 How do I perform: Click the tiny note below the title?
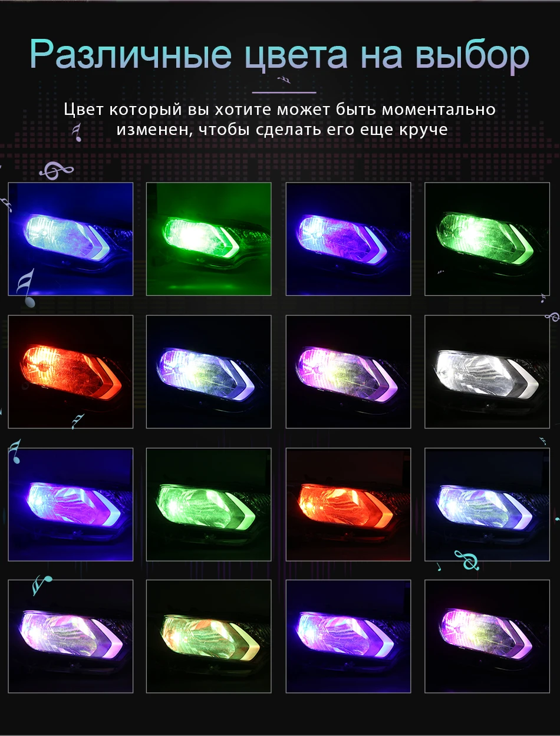point(284,80)
